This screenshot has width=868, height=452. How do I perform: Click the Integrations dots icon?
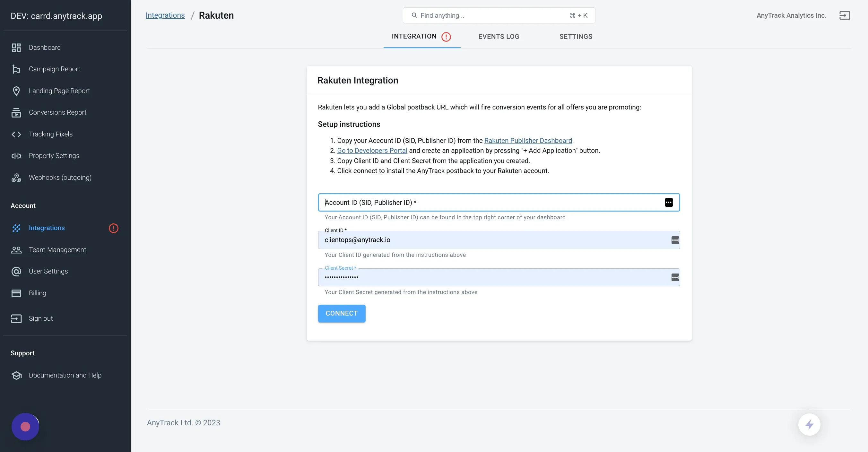[x=16, y=228]
